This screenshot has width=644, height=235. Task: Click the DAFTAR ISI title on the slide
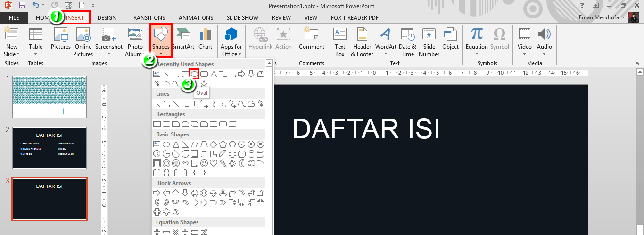(366, 128)
